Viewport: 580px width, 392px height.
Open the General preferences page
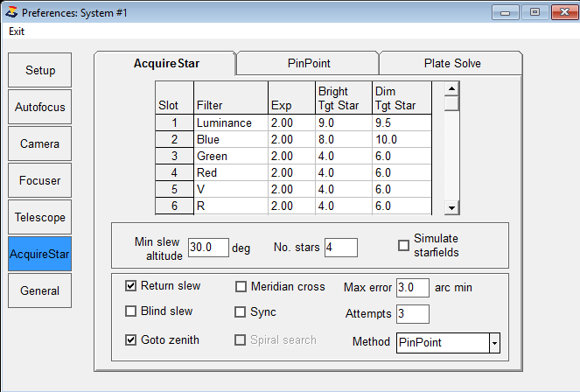[x=40, y=290]
